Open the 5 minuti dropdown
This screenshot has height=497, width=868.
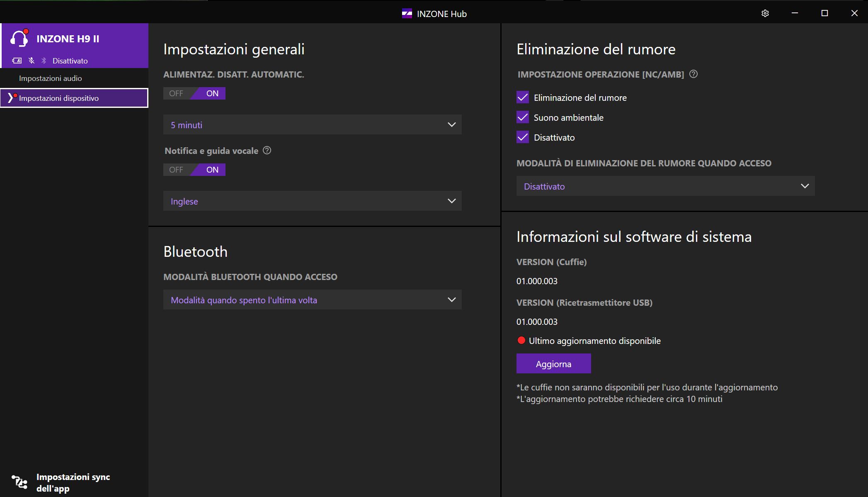(x=312, y=125)
